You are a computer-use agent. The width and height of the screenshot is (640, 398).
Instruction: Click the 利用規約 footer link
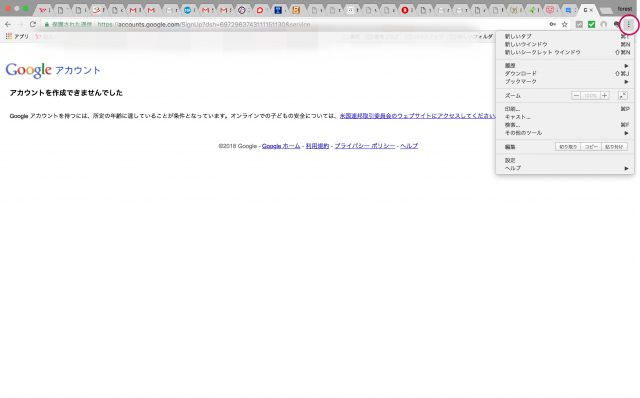click(x=317, y=146)
